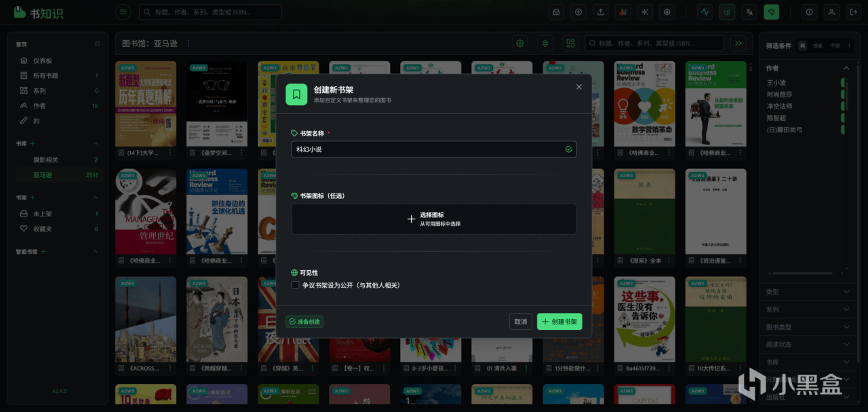Add a smart shelf with 智能书架 plus
Image resolution: width=868 pixels, height=412 pixels.
[x=43, y=251]
